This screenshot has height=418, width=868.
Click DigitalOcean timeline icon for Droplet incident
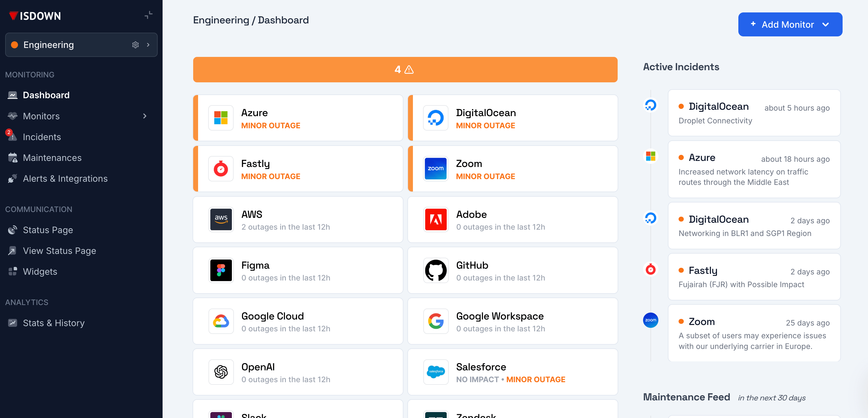pos(650,105)
